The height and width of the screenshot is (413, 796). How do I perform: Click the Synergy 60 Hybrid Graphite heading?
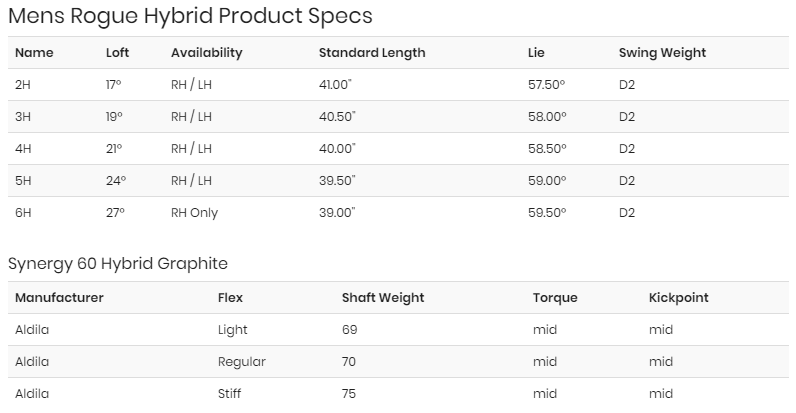click(118, 264)
